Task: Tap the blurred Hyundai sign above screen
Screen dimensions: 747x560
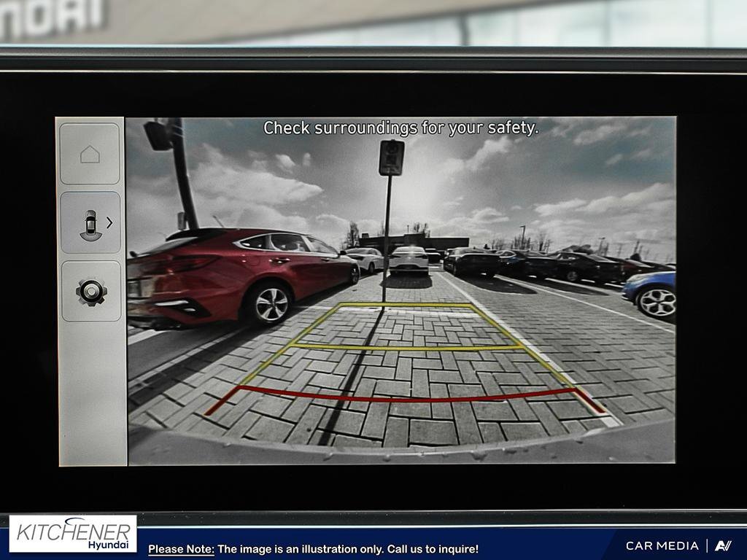Action: click(x=53, y=19)
